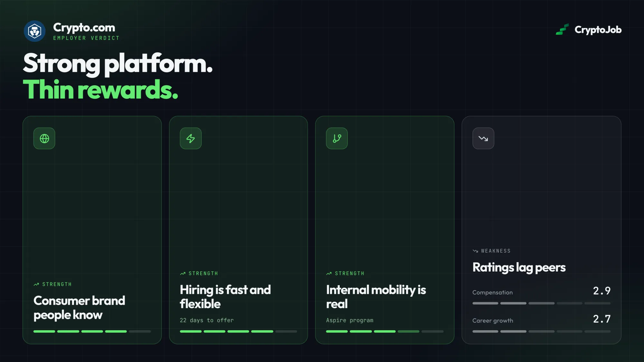Click the Crypto.com lion shield logo
Viewport: 644px width, 362px height.
tap(34, 31)
